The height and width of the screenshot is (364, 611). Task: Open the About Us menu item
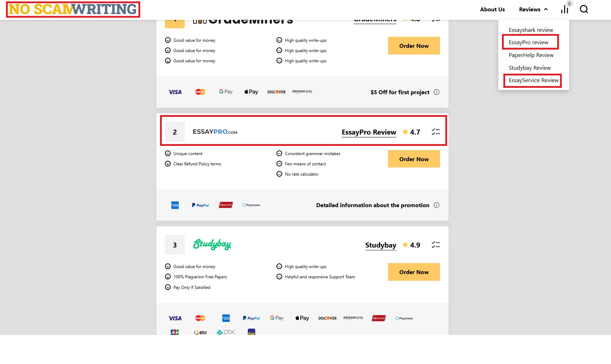(x=492, y=10)
